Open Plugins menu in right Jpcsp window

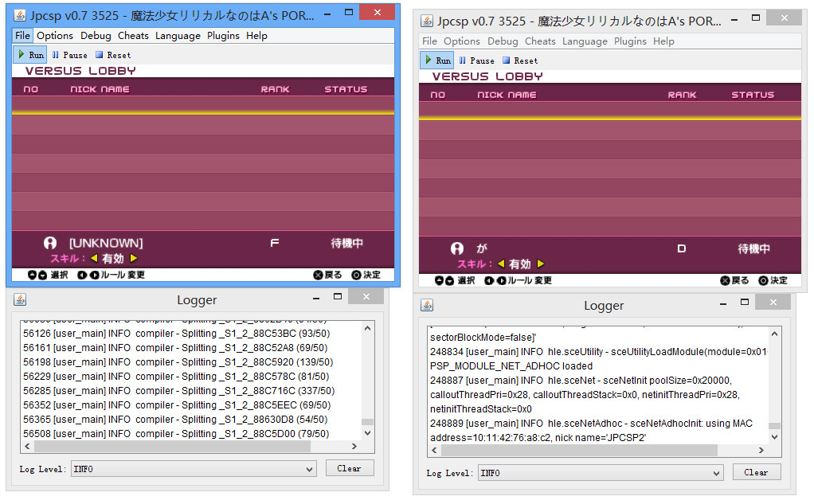[x=630, y=41]
